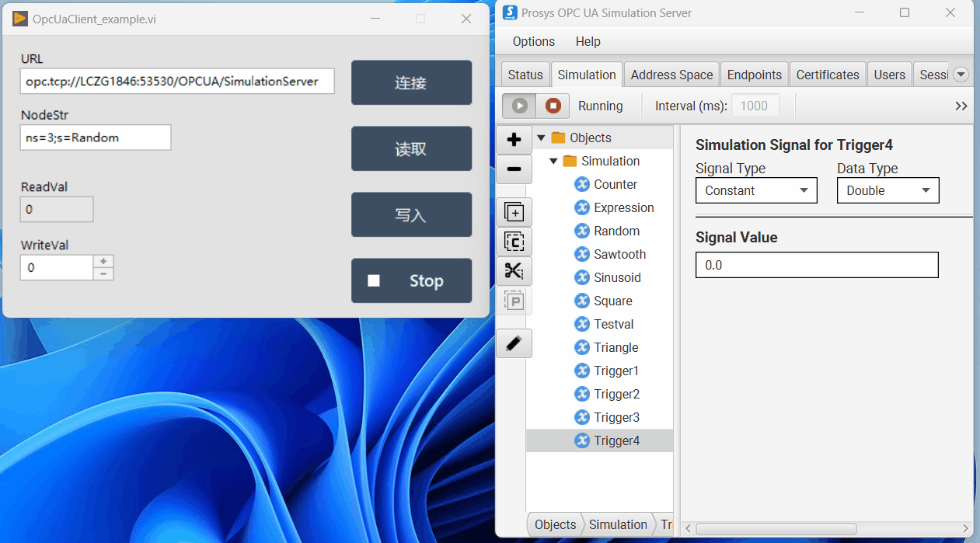980x543 pixels.
Task: Click the WriteVal numeric field
Action: [x=57, y=267]
